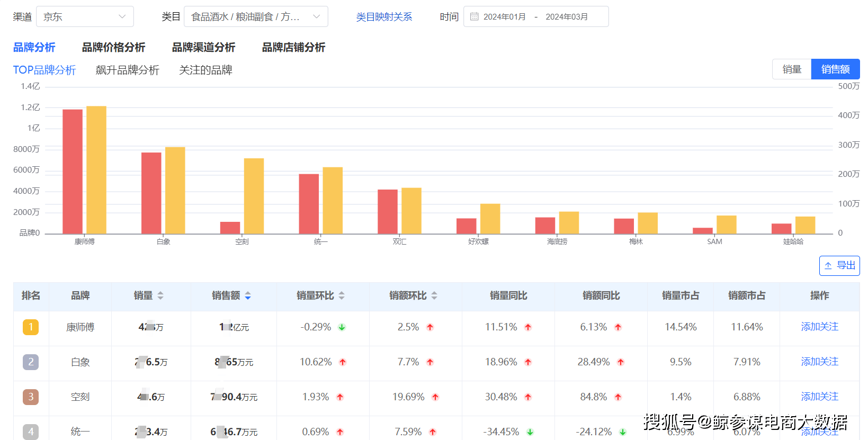Image resolution: width=868 pixels, height=440 pixels.
Task: Click up arrow beside 7.7% 销额环比
Action: click(x=430, y=362)
